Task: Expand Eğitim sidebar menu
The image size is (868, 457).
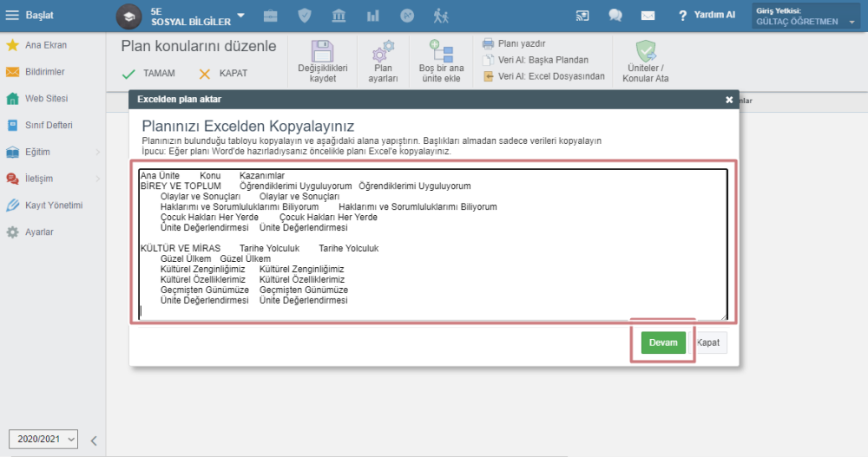Action: [53, 152]
